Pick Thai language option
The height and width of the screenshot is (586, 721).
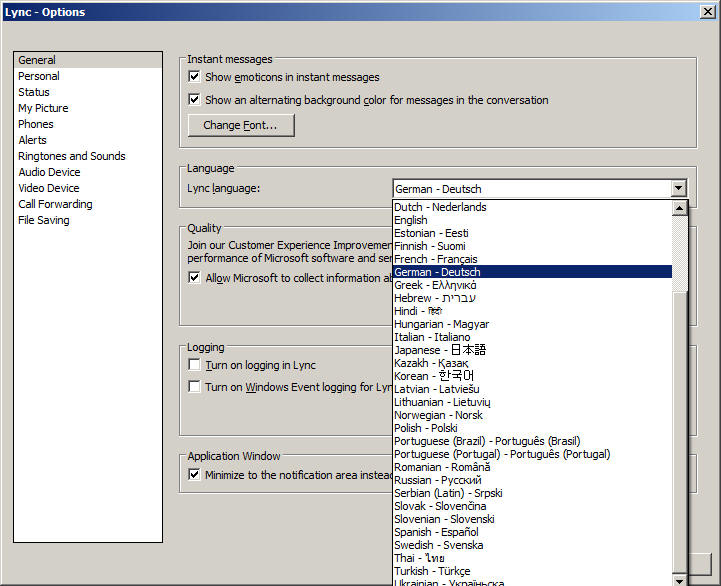click(x=532, y=558)
